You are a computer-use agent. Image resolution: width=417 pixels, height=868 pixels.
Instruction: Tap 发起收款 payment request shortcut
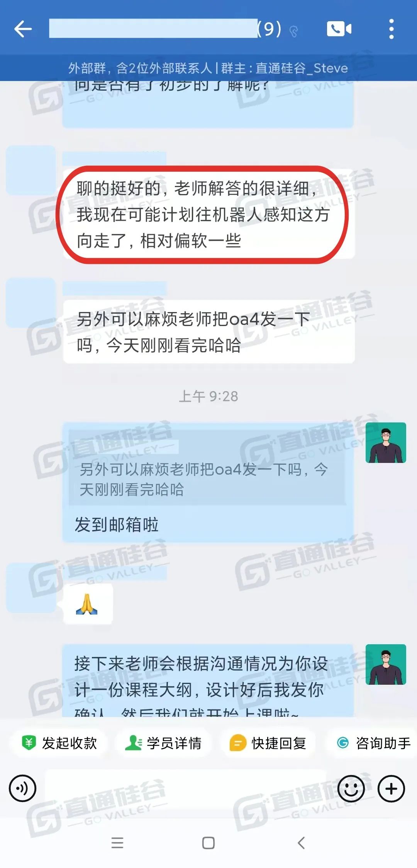tap(59, 743)
